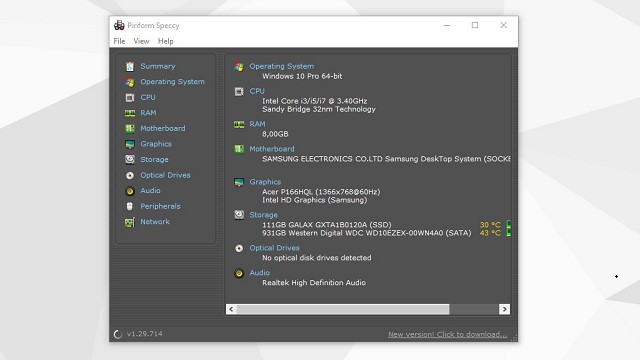The height and width of the screenshot is (360, 640).
Task: Click the Network card icon in sidebar
Action: 130,222
